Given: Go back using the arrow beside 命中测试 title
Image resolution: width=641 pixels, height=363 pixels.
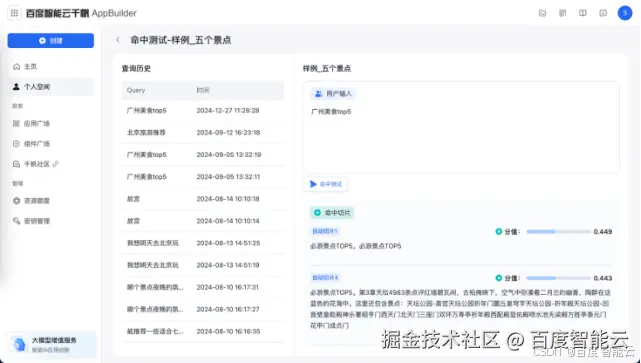Looking at the screenshot, I should [x=118, y=40].
